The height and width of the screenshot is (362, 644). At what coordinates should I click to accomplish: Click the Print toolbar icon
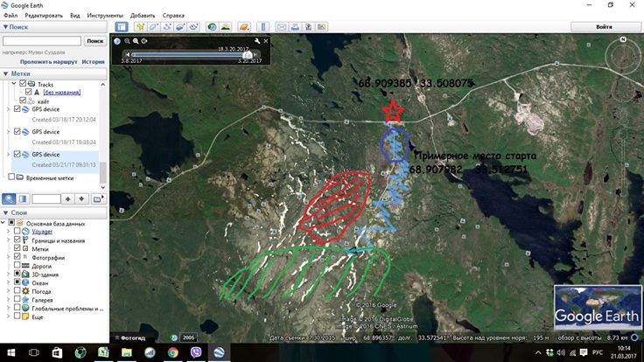pos(295,27)
